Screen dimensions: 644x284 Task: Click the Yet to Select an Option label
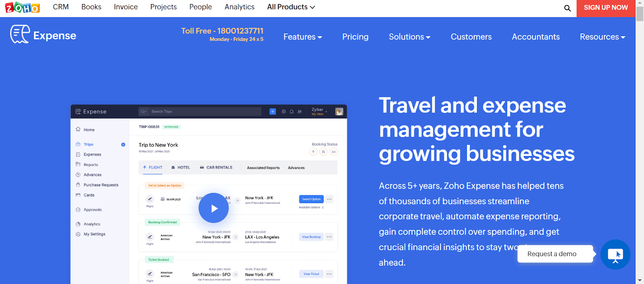click(x=164, y=185)
